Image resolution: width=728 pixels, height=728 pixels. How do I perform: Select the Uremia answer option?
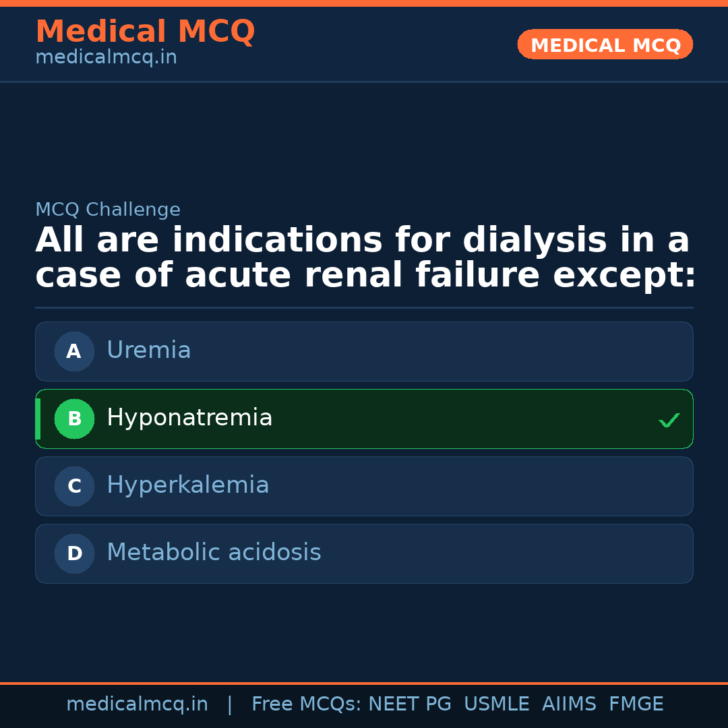point(149,351)
